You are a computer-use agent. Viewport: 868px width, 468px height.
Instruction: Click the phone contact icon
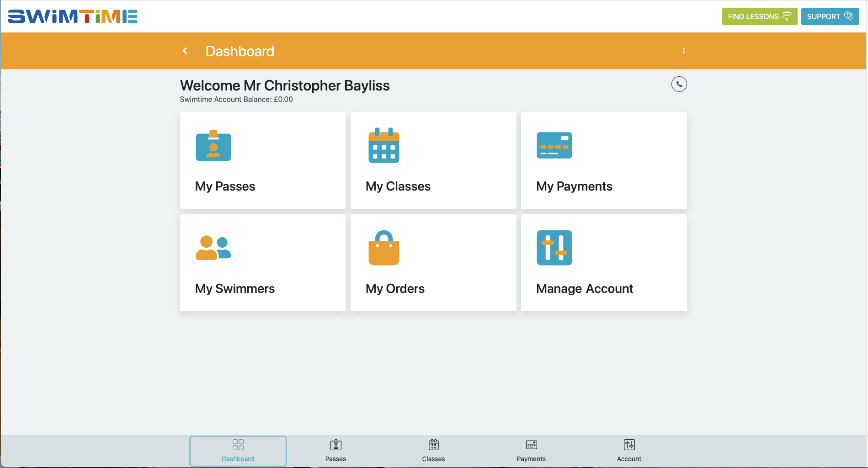pyautogui.click(x=679, y=84)
